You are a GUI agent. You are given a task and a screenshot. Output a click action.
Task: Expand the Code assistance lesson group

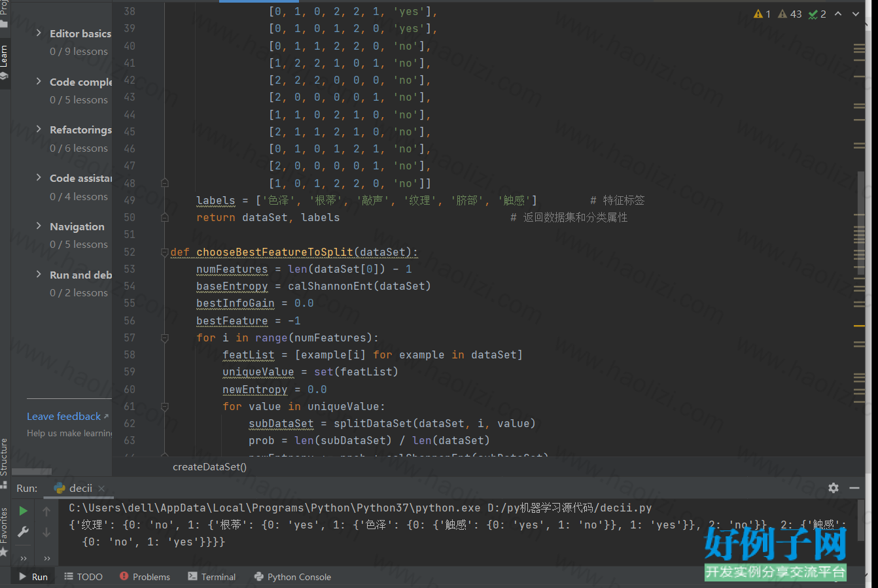39,177
